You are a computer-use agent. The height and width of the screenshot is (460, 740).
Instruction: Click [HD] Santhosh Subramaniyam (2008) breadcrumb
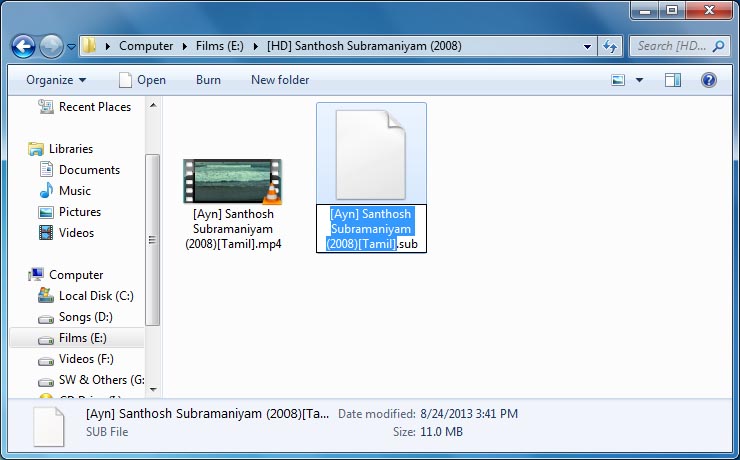[364, 46]
